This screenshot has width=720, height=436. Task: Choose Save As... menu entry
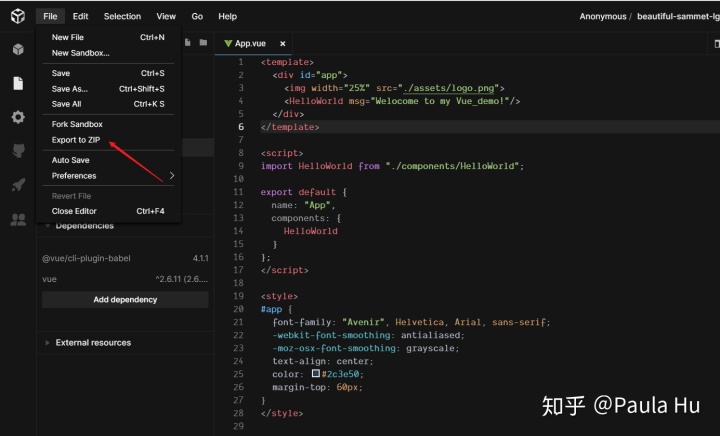click(x=108, y=89)
